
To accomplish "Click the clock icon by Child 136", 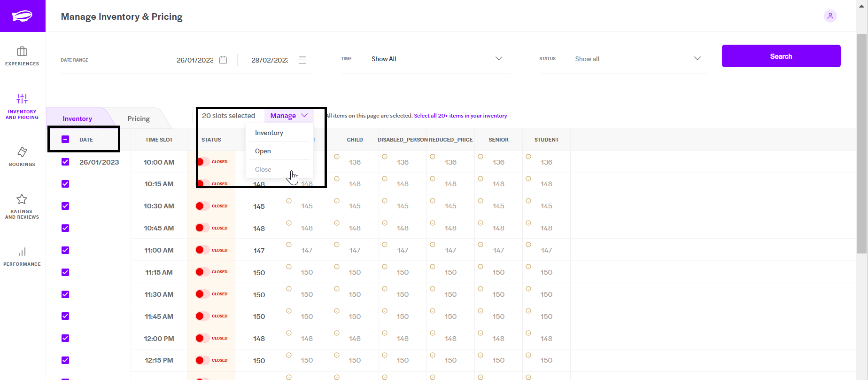I will click(x=337, y=157).
